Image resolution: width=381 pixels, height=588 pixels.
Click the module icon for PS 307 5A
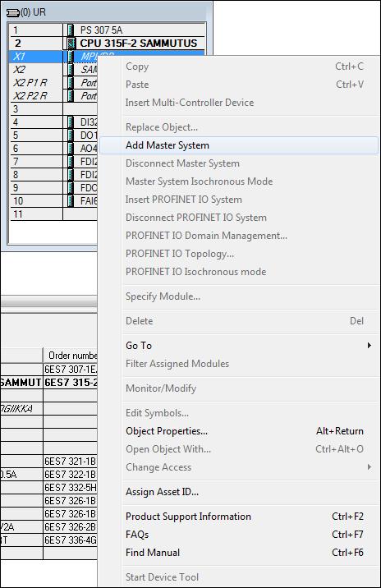point(71,30)
